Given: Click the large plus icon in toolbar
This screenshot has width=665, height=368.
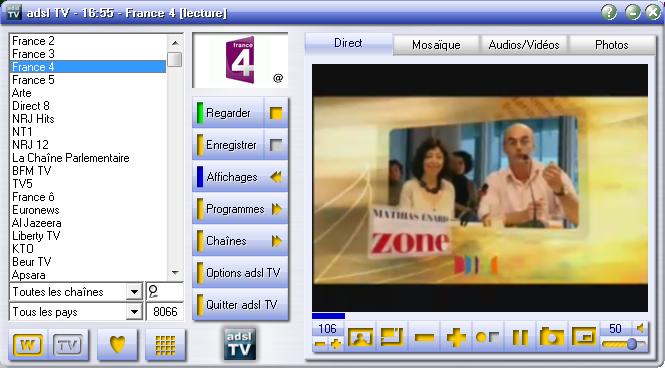Looking at the screenshot, I should coord(456,337).
